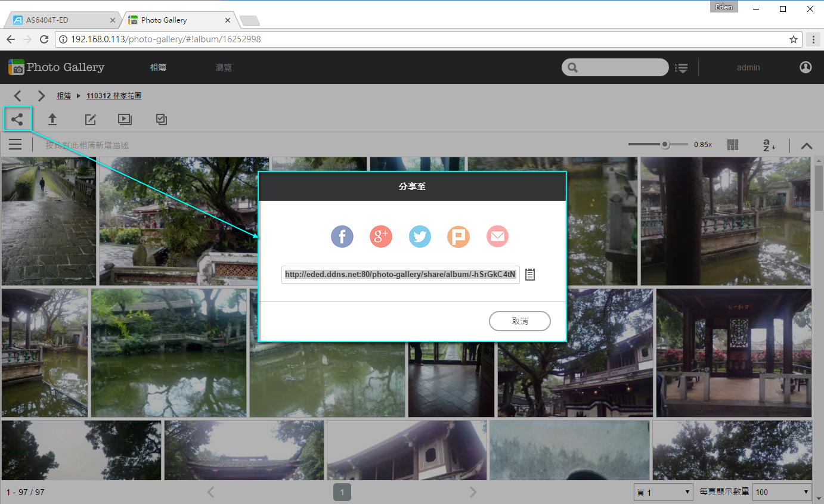This screenshot has width=824, height=504.
Task: Click the upload photos icon
Action: (52, 119)
